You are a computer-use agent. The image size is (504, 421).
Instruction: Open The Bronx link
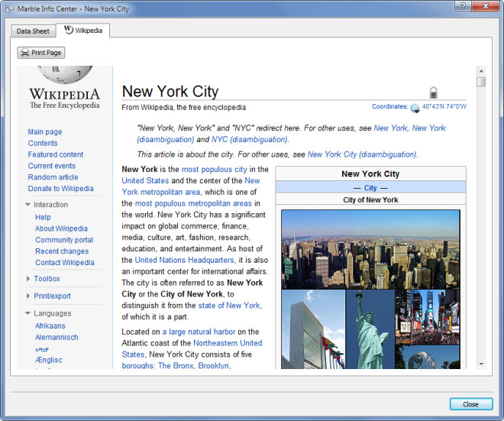pyautogui.click(x=176, y=366)
